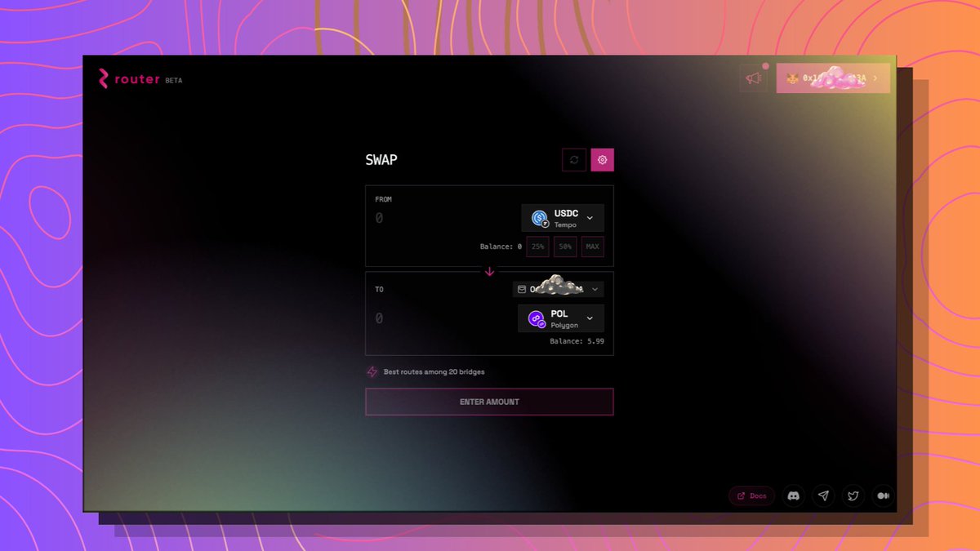Click 'Best routes among 20 bridges' text

[x=434, y=371]
